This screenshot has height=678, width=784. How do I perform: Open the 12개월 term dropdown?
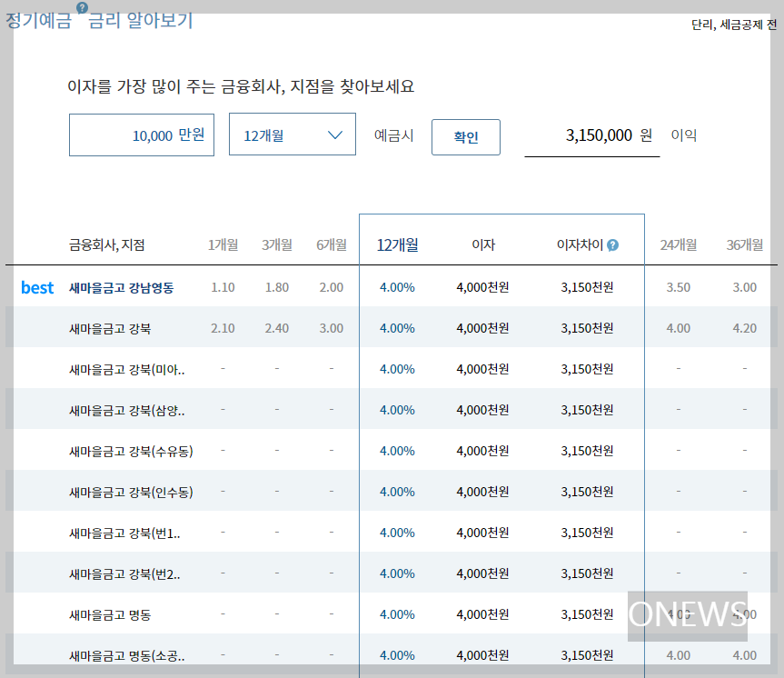(293, 135)
